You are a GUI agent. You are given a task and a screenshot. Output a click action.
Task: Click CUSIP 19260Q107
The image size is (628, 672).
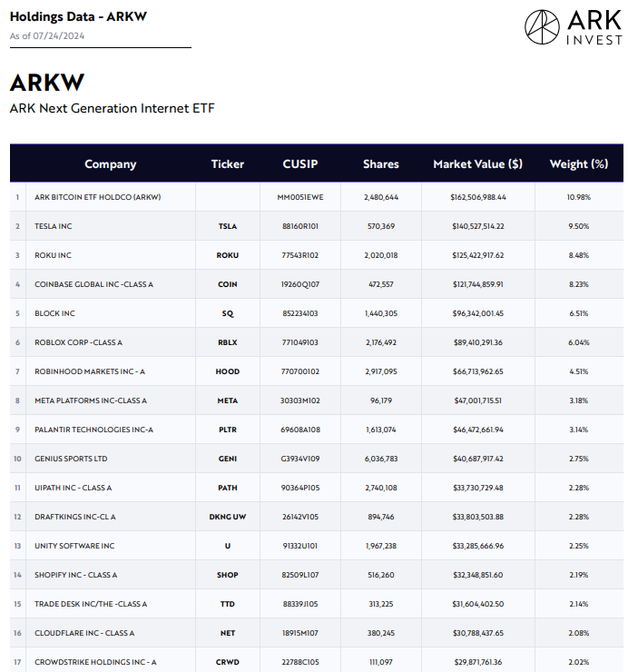300,284
